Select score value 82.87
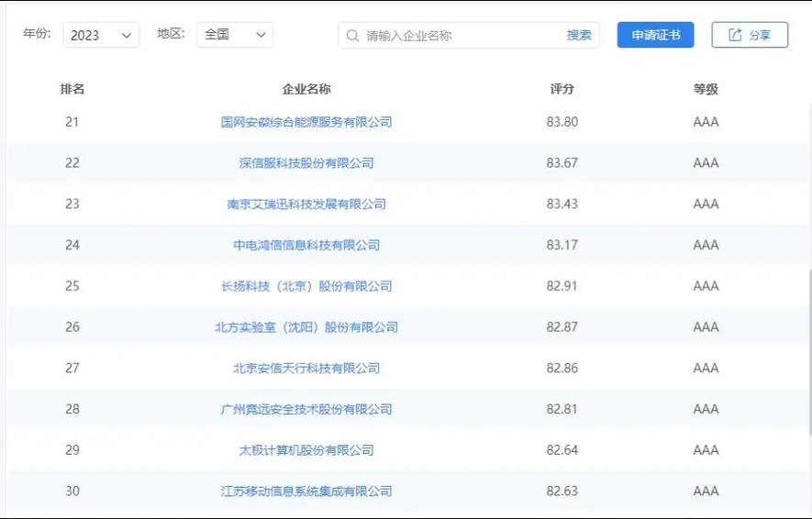 (562, 327)
